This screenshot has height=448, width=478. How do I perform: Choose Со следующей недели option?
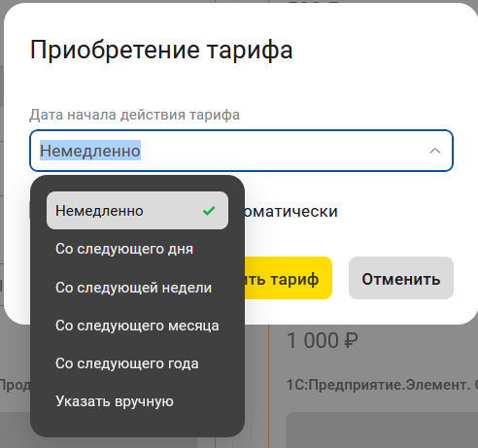(x=137, y=288)
